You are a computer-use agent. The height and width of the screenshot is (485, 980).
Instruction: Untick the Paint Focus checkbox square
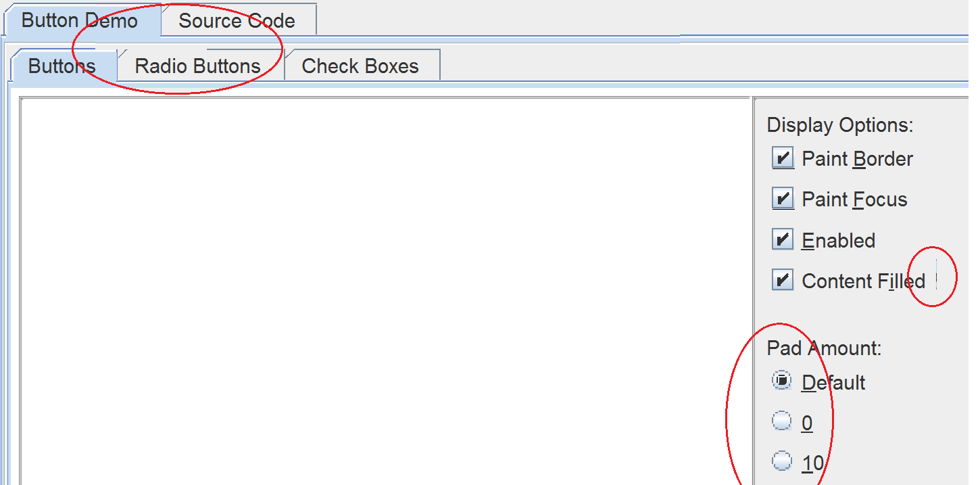point(782,200)
